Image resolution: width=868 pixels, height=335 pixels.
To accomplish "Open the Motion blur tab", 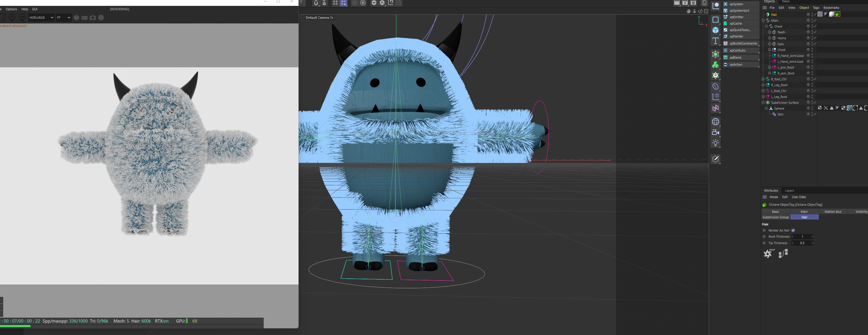I will point(833,212).
